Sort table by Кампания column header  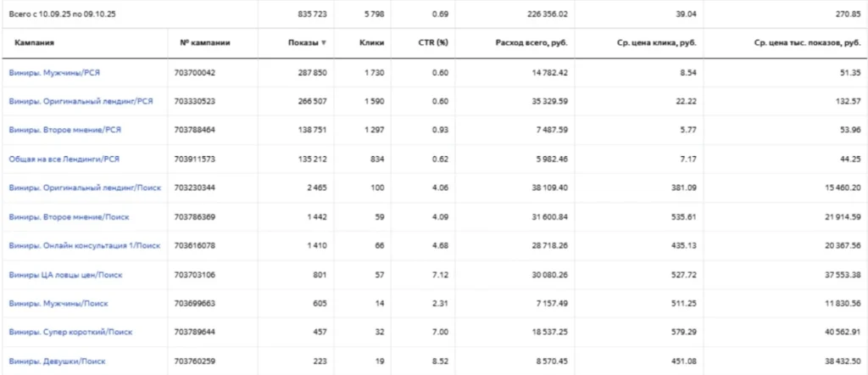pyautogui.click(x=34, y=42)
